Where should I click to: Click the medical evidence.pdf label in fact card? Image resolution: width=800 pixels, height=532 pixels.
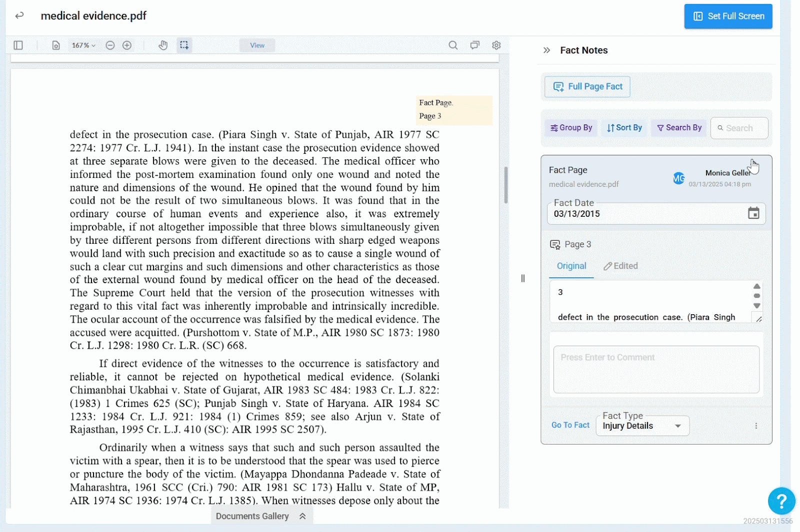point(583,184)
